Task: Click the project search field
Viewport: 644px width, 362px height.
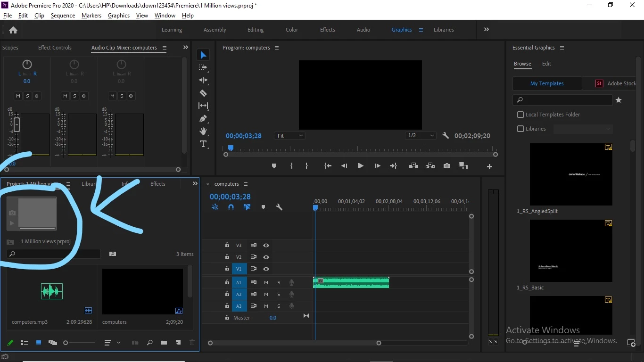Action: tap(54, 254)
